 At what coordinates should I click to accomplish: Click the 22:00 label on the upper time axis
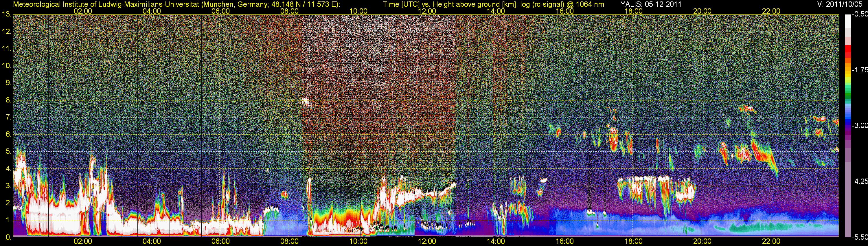[x=771, y=11]
